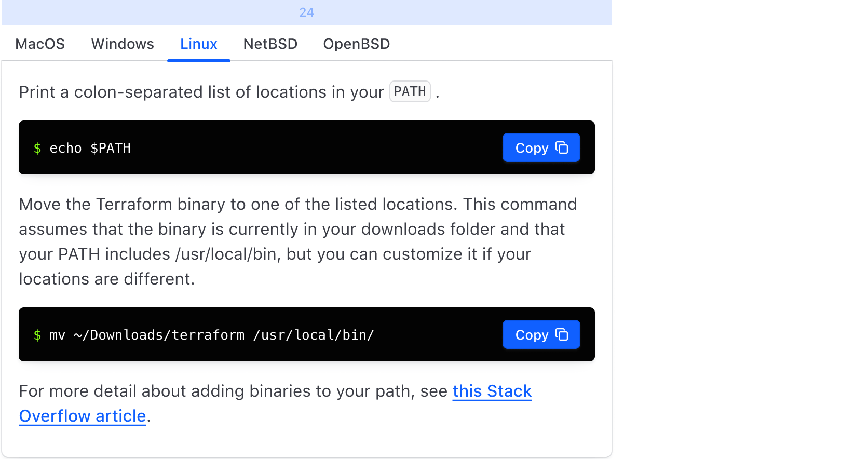Click the number 24 in the blue bar

(306, 12)
